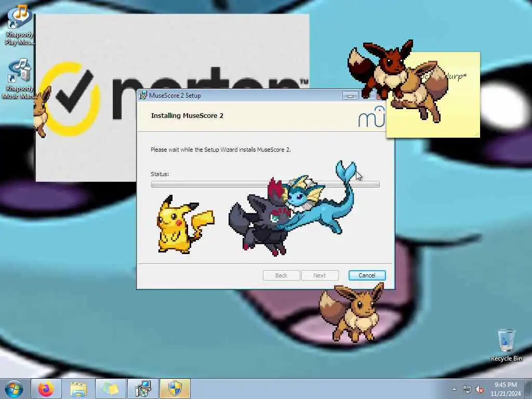
Task: Click the network tray icon
Action: (x=467, y=390)
